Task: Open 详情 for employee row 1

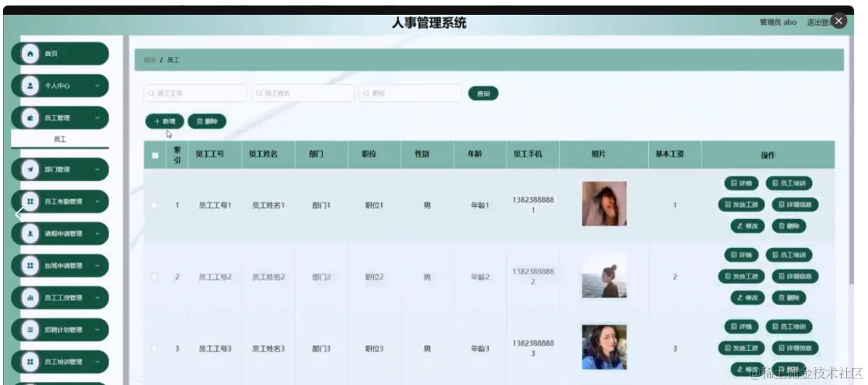Action: (x=741, y=183)
